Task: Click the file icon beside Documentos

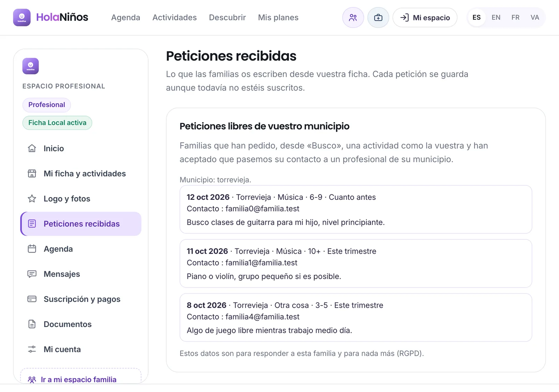Action: 32,324
